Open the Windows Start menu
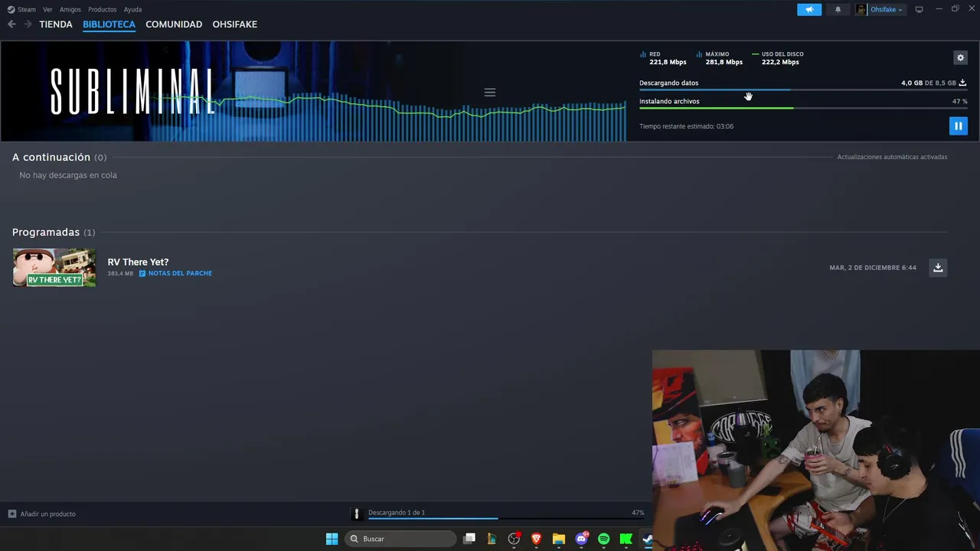This screenshot has height=551, width=980. click(x=332, y=539)
